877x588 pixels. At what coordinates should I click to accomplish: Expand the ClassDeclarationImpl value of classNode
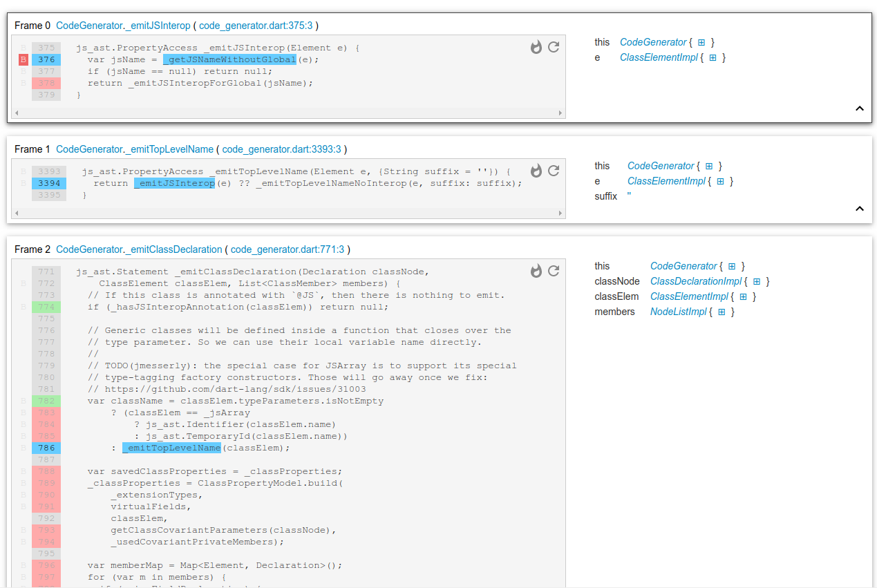pyautogui.click(x=755, y=281)
